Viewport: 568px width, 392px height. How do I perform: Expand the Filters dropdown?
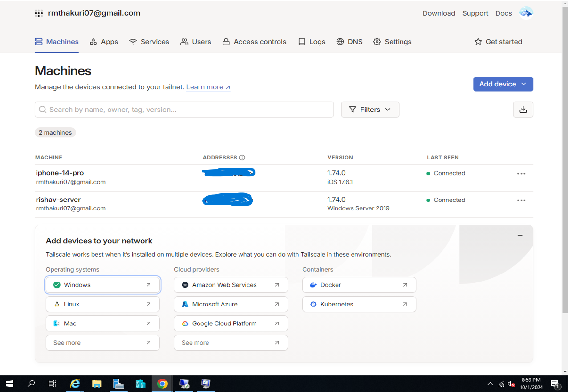(x=370, y=110)
